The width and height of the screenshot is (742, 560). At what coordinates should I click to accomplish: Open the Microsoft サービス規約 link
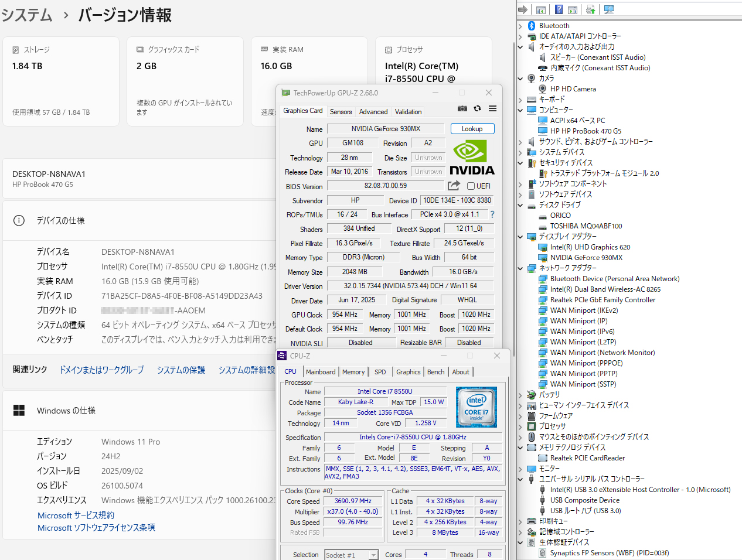pos(76,515)
